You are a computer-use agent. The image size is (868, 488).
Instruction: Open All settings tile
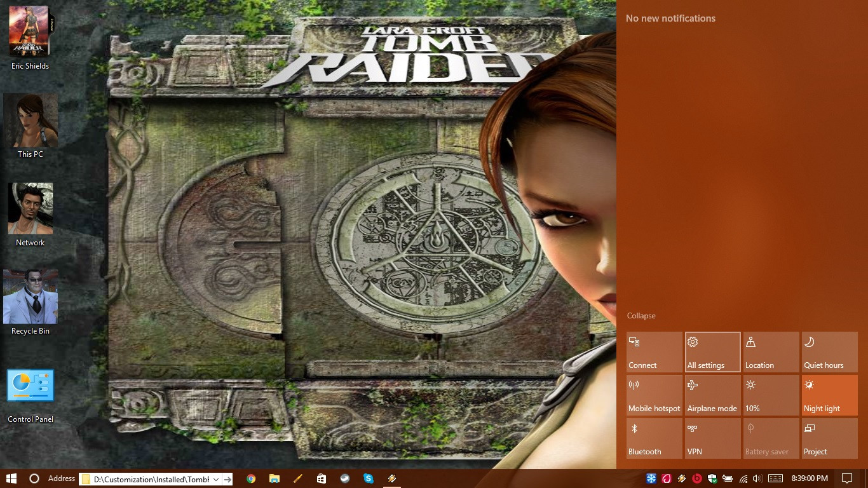tap(713, 352)
